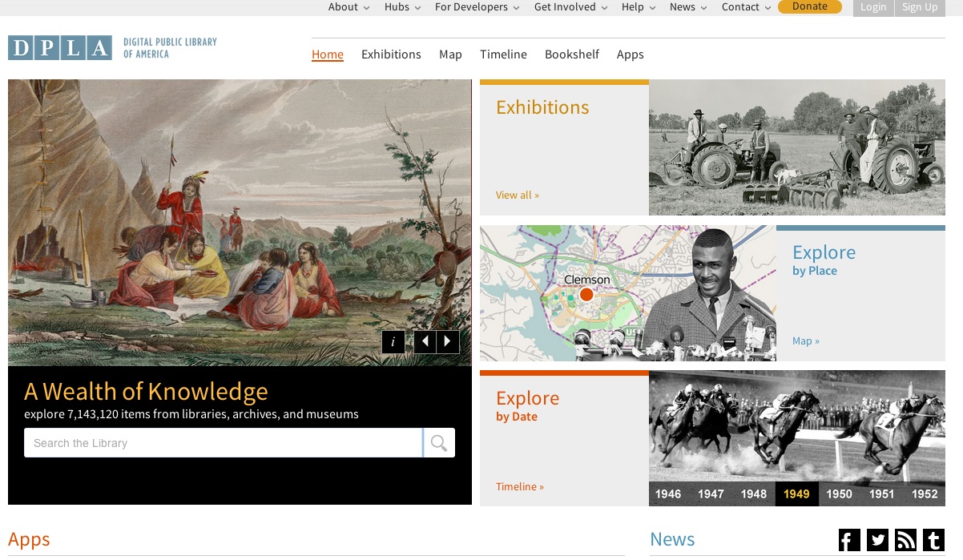
Task: Expand the Contact dropdown menu
Action: (746, 7)
